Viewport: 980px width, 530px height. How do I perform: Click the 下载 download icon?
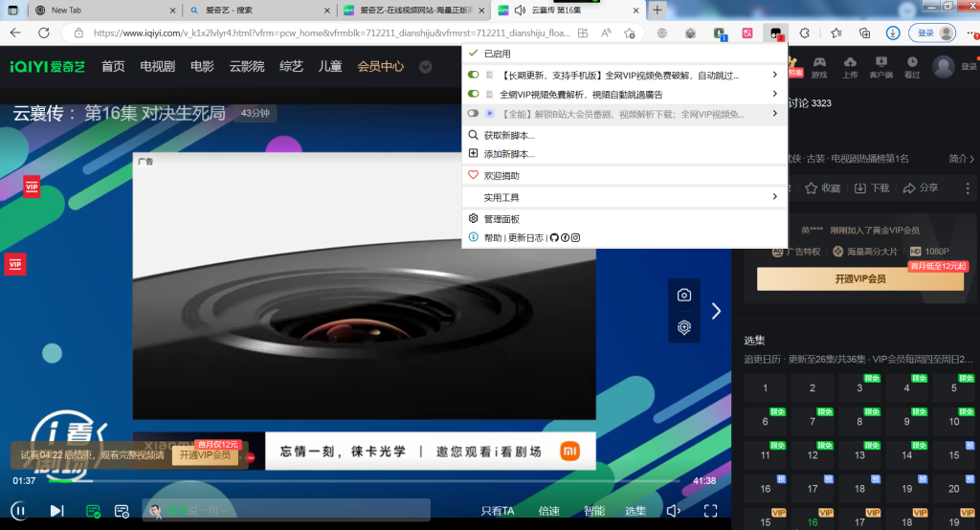point(860,188)
